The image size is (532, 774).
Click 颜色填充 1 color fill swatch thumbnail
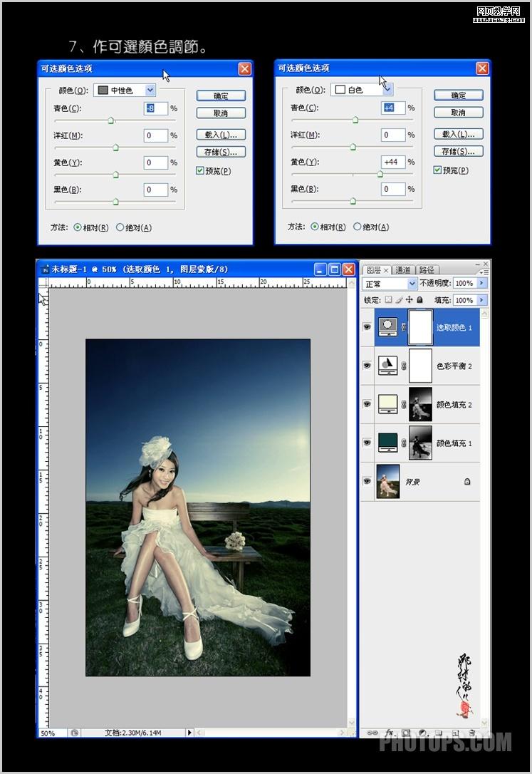click(388, 443)
